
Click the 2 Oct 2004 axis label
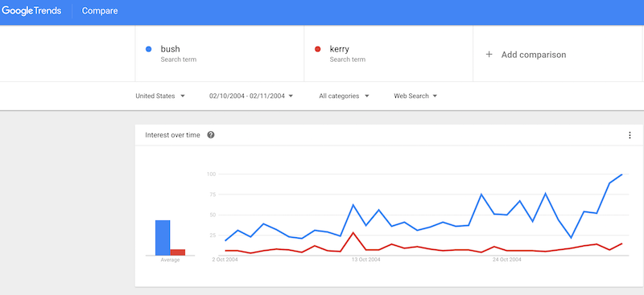coord(225,260)
